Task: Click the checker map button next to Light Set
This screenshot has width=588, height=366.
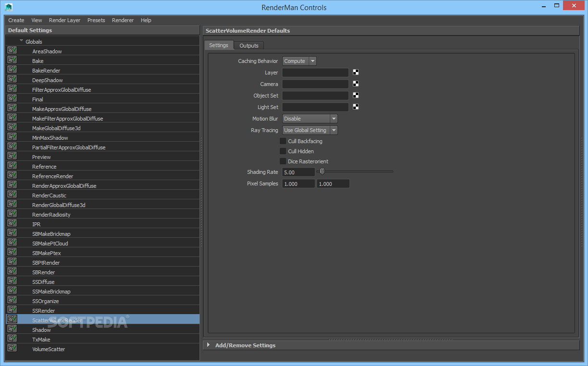Action: [356, 107]
